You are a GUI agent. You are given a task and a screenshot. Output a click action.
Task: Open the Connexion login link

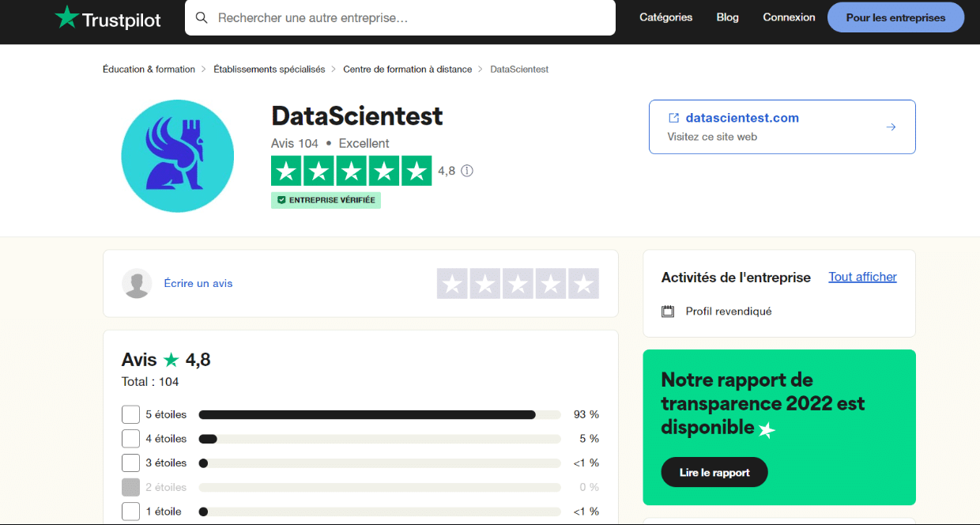(789, 17)
